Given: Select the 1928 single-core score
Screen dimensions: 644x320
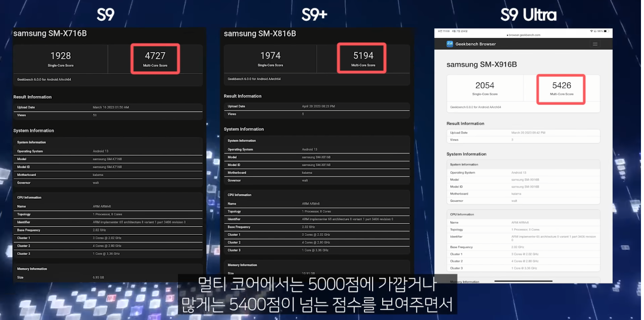Looking at the screenshot, I should tap(61, 56).
